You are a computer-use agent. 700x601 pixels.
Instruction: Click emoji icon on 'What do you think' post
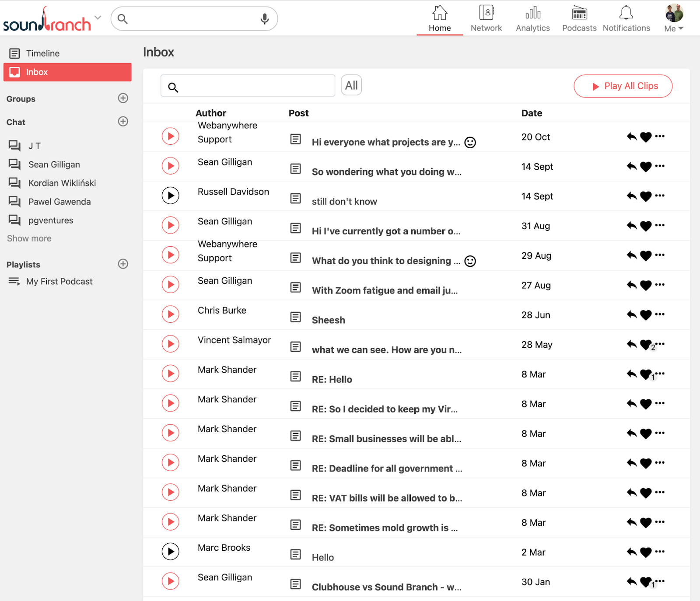pos(470,261)
